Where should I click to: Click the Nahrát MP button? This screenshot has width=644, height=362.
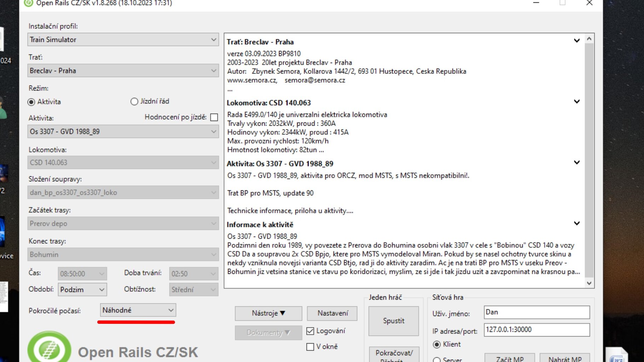pyautogui.click(x=565, y=358)
